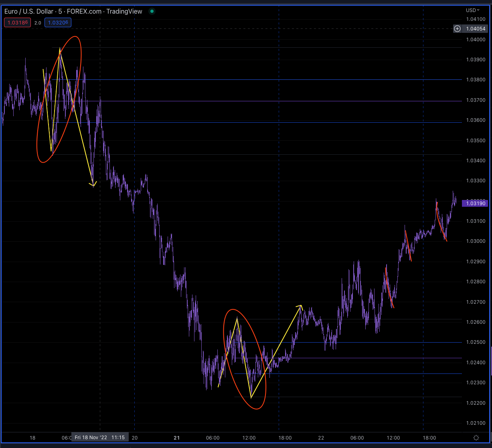Click the Fri 18 Nov '22 11:15 time label
The height and width of the screenshot is (448, 492).
[100, 438]
